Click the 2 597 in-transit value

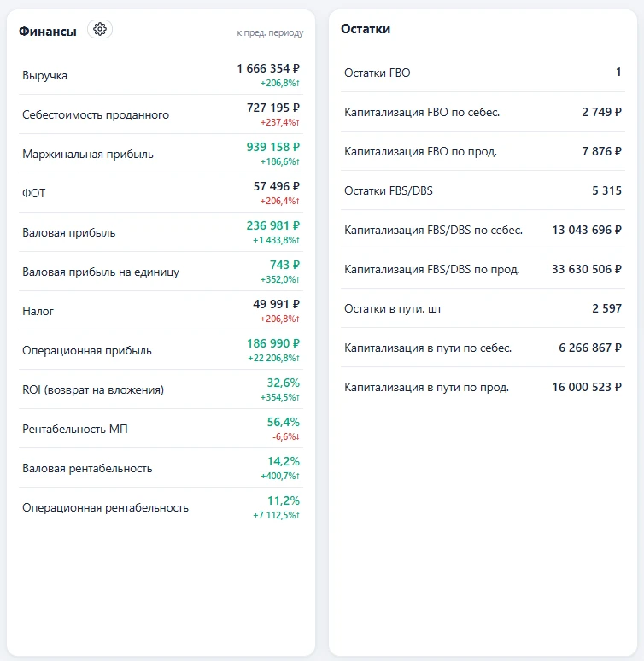point(607,308)
